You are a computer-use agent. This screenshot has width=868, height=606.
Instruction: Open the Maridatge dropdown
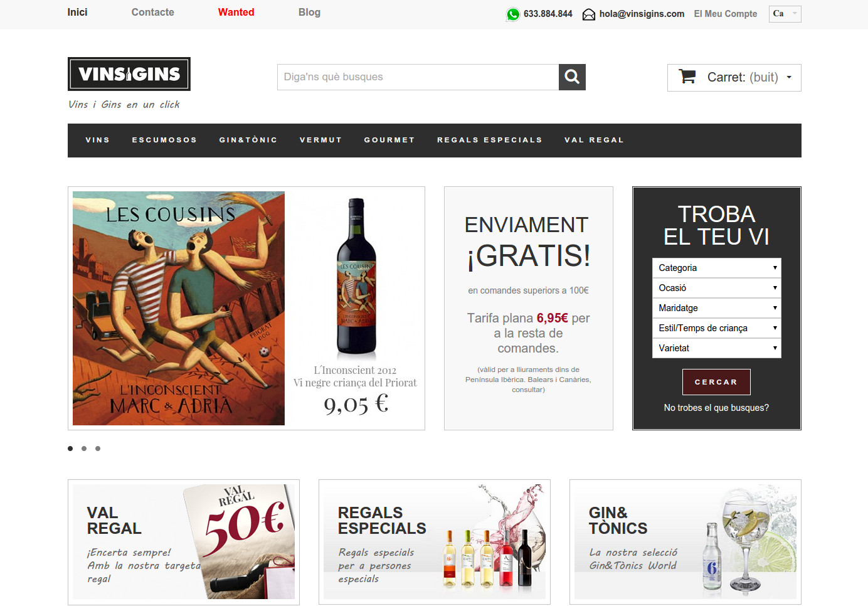point(717,308)
